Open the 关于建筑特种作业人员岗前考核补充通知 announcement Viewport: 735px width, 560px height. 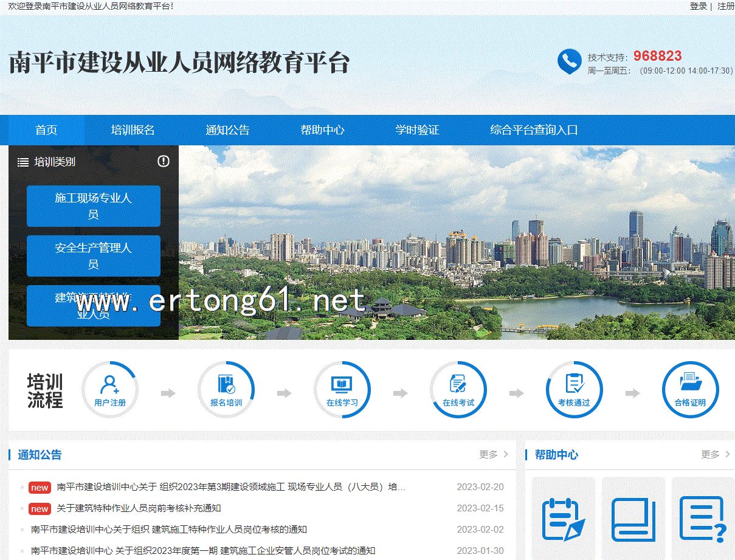pyautogui.click(x=139, y=508)
